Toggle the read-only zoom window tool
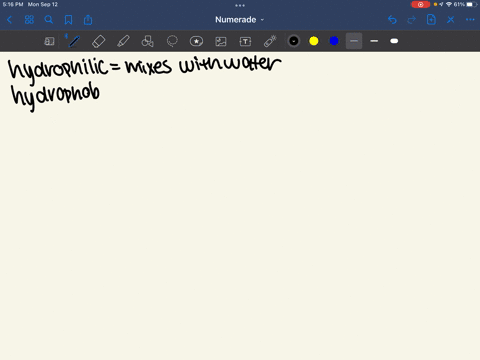 (49, 41)
